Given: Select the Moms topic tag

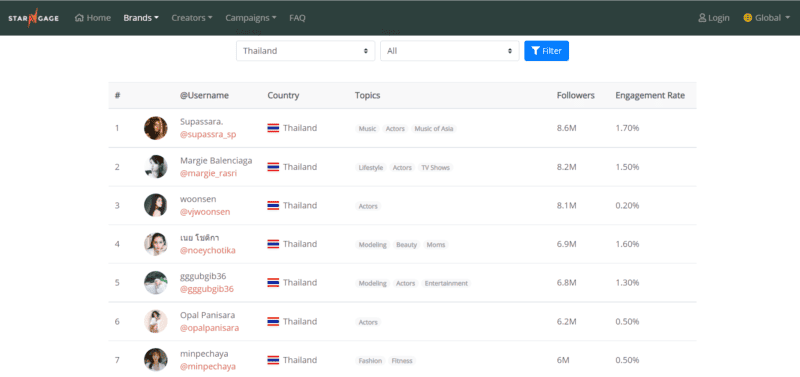Looking at the screenshot, I should click(436, 245).
